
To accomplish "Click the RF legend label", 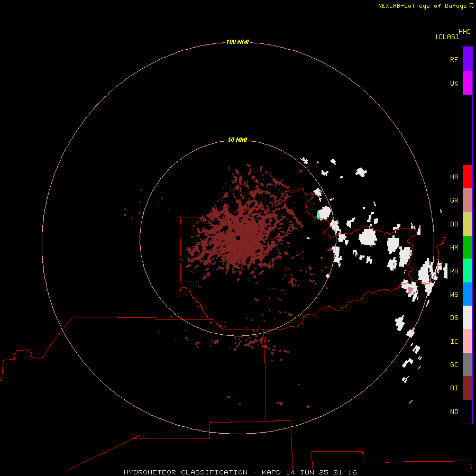I will (x=454, y=59).
